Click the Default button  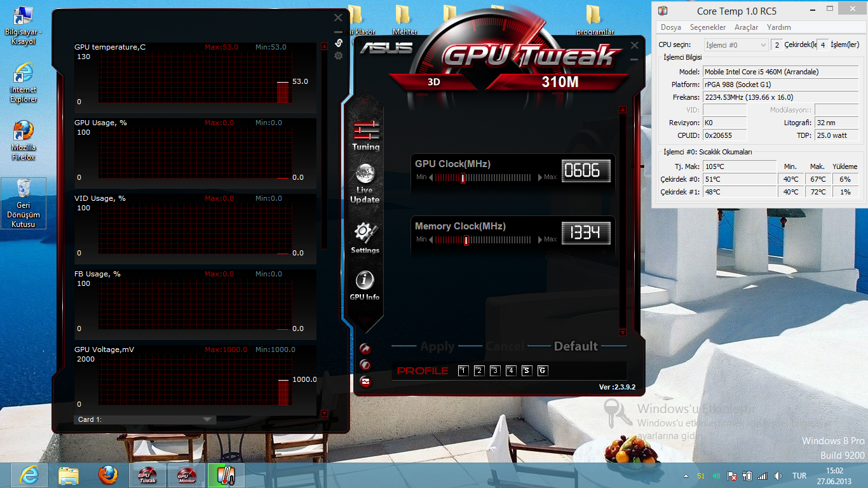coord(576,346)
